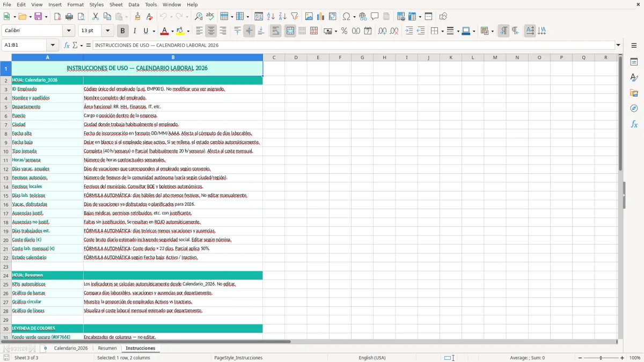This screenshot has height=362, width=644.
Task: Open Borders dropdown arrow
Action: point(442,31)
